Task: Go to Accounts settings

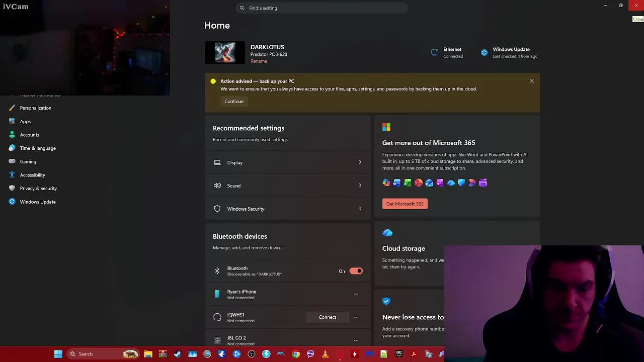Action: [x=29, y=135]
